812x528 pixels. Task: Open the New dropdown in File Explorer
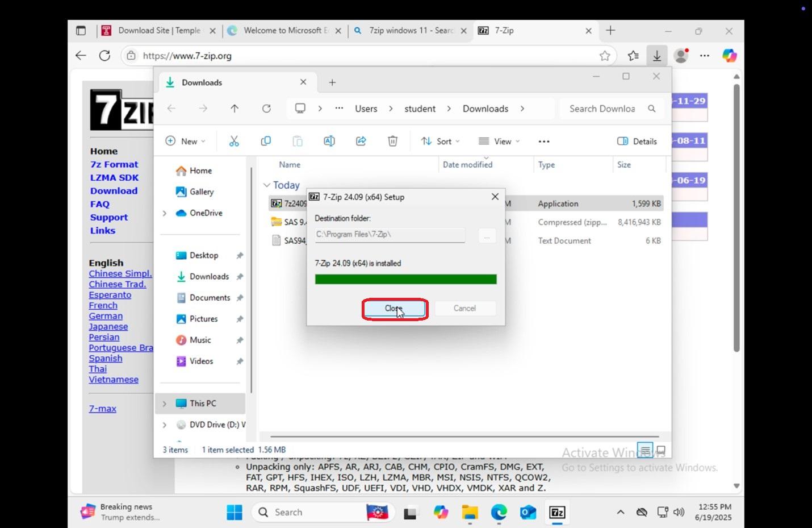coord(186,142)
